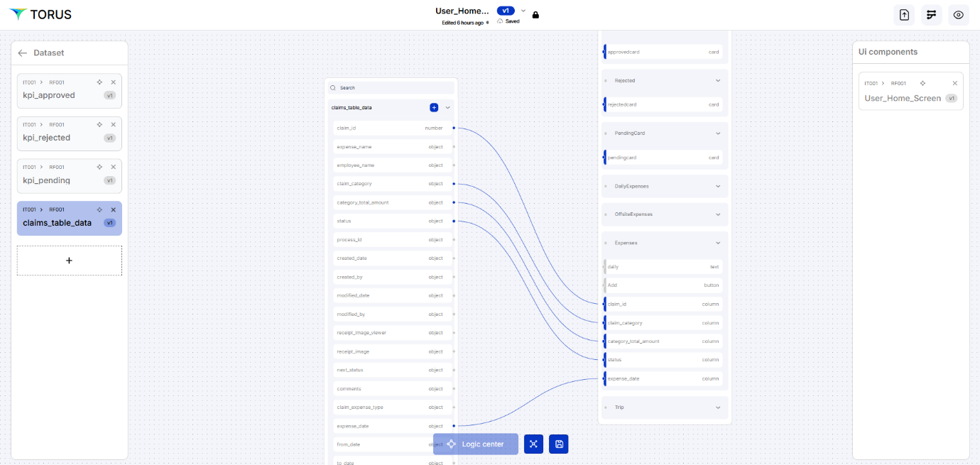Click the save disk icon in bottom toolbar
Image resolution: width=980 pixels, height=465 pixels.
(559, 444)
